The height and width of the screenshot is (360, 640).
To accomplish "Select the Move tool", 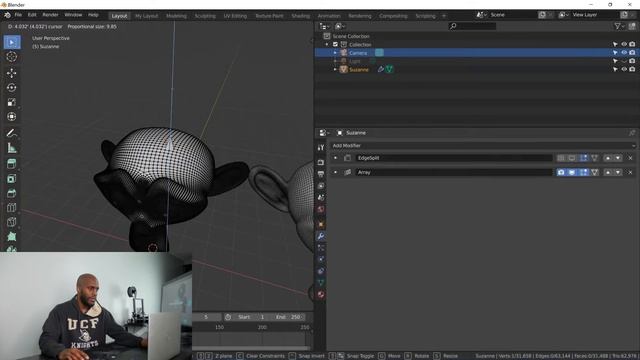I will click(12, 73).
